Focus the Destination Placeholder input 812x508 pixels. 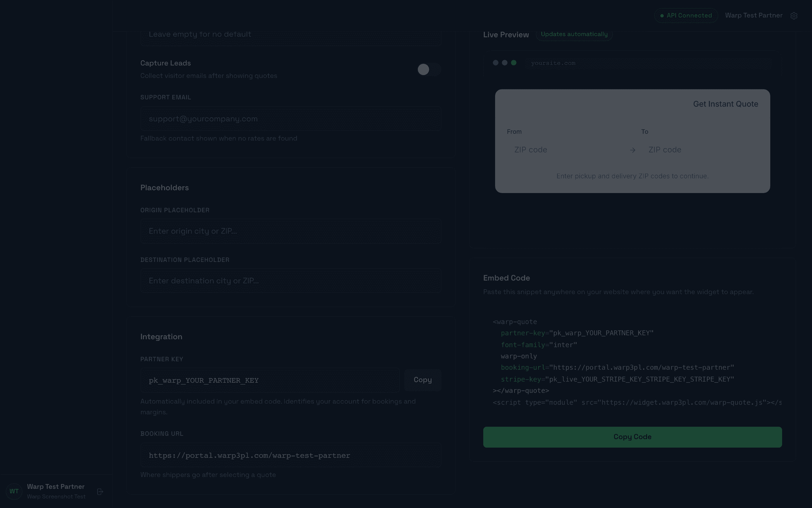pos(291,281)
